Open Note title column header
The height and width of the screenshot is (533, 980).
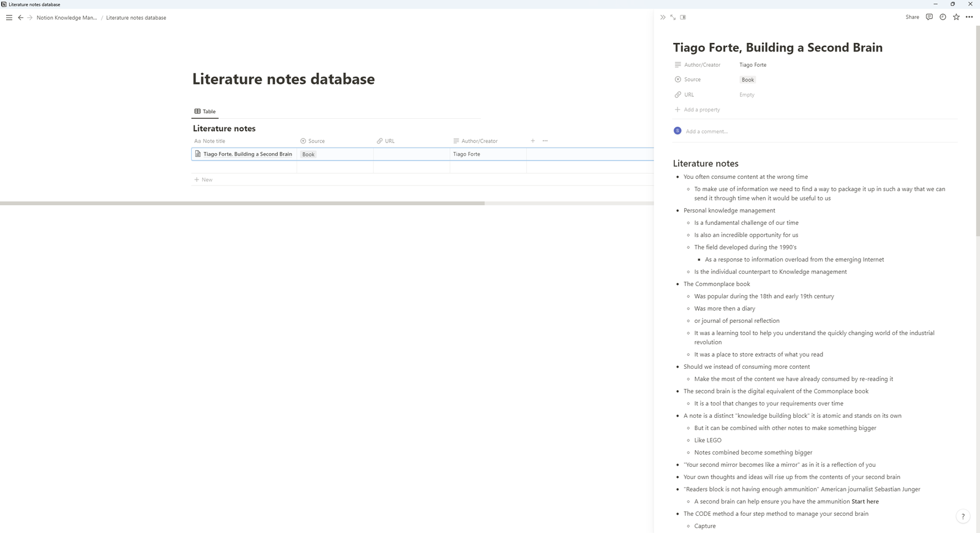click(x=210, y=141)
